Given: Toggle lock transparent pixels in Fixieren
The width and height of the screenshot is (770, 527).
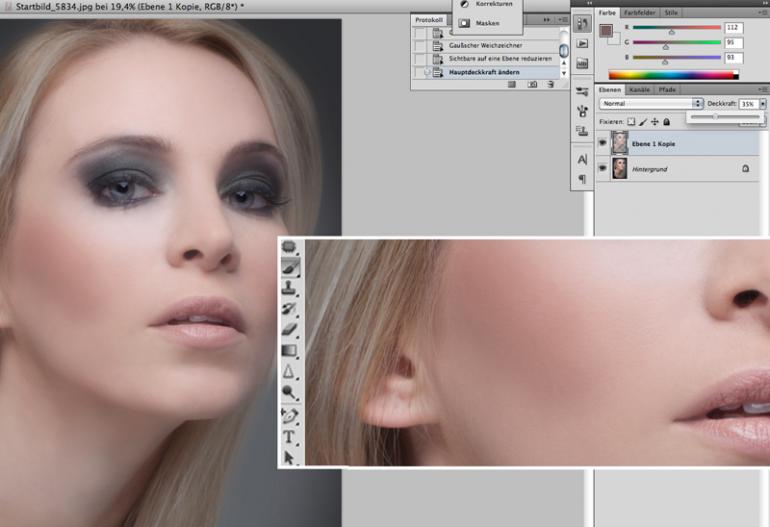Looking at the screenshot, I should pyautogui.click(x=631, y=121).
